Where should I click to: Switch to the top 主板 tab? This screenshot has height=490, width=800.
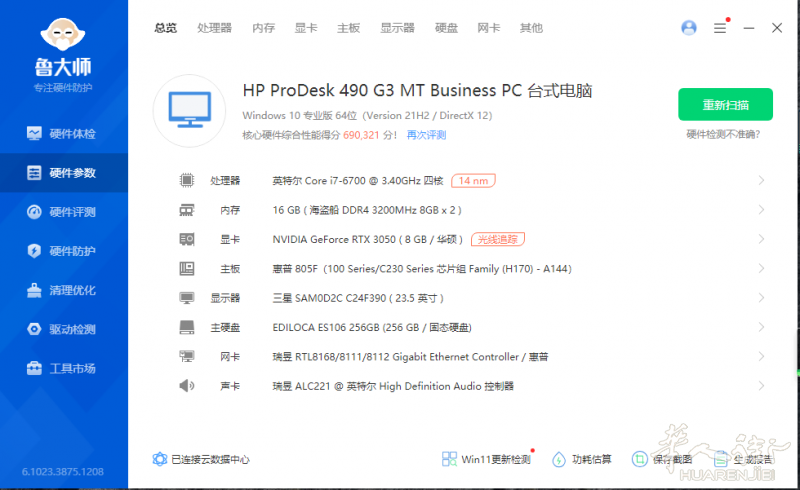[349, 28]
